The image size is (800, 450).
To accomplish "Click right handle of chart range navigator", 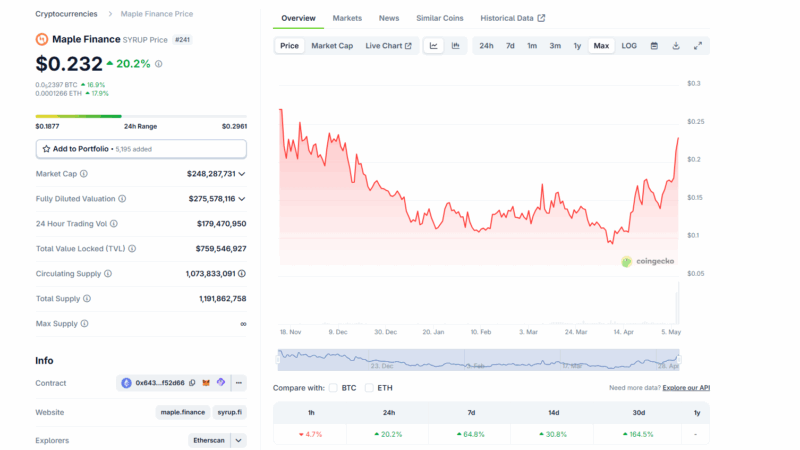I will coord(679,360).
